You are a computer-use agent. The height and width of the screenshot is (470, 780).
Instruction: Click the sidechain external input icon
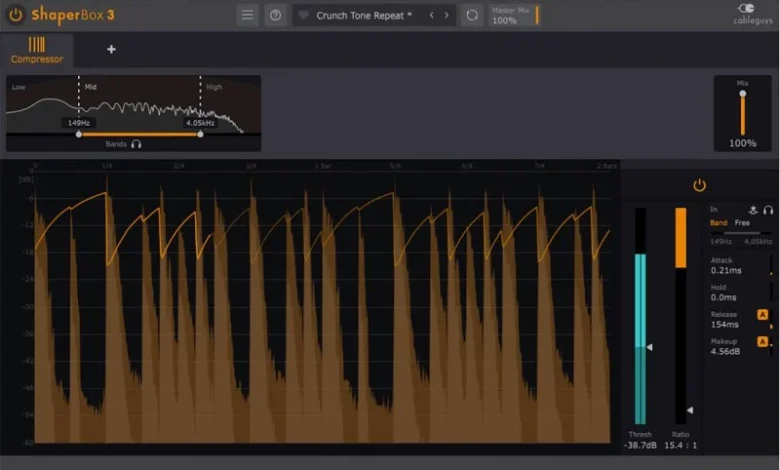[x=752, y=210]
